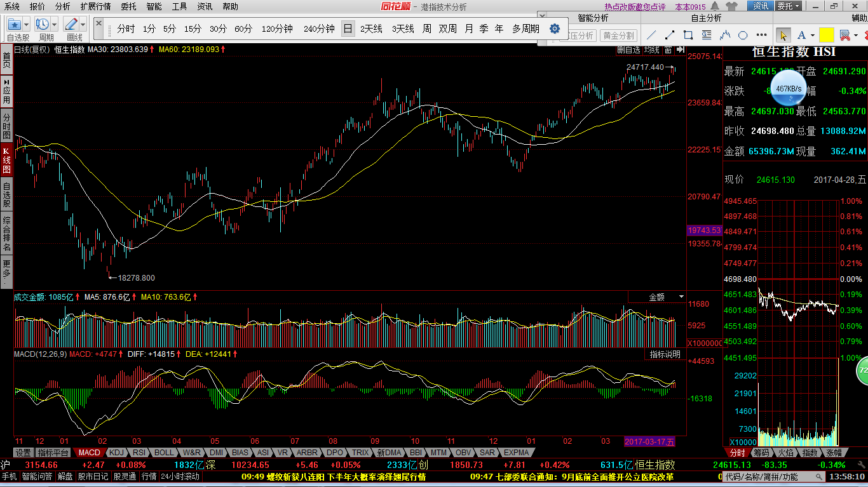868x487 pixels.
Task: Switch to 5分 period
Action: click(170, 29)
